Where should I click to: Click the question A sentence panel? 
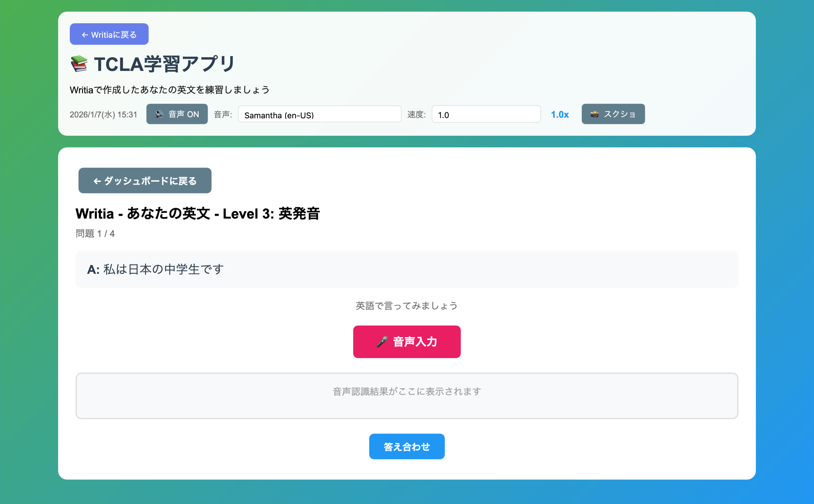pyautogui.click(x=407, y=269)
